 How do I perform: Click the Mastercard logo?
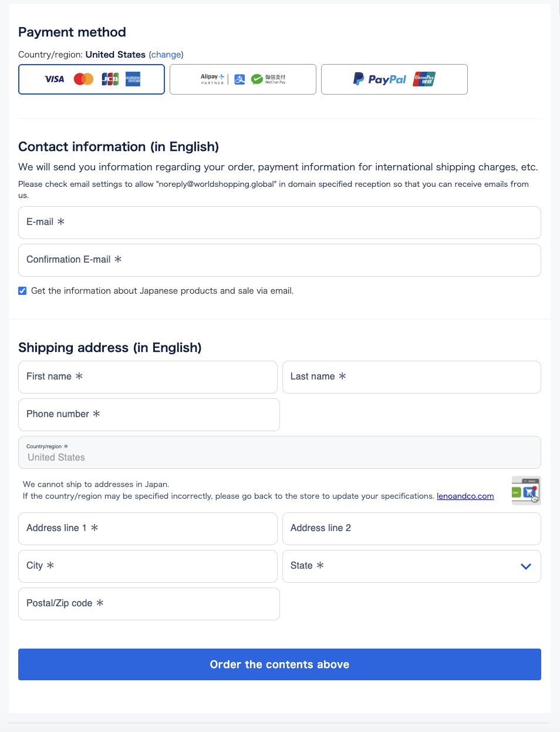(x=83, y=79)
